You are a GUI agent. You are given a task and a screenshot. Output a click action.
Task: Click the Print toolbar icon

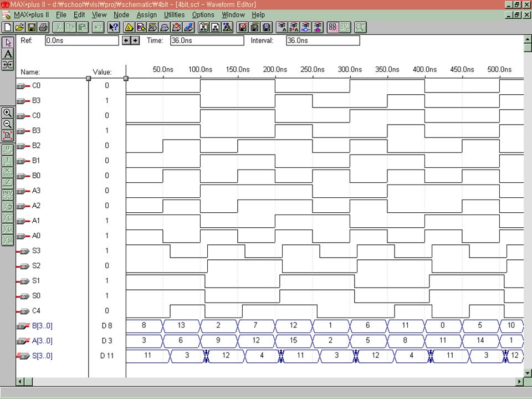coord(43,28)
